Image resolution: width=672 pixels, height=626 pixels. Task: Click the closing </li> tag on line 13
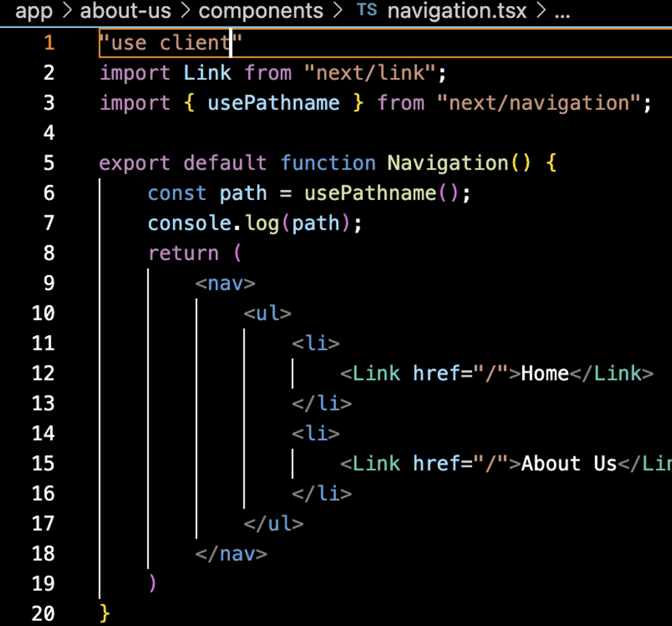coord(321,404)
